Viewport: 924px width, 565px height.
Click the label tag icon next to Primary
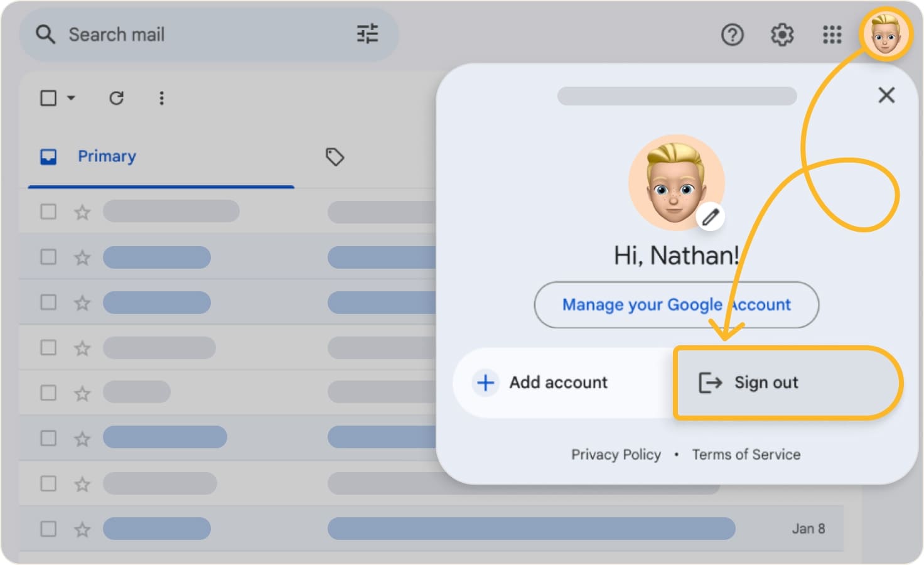pos(335,157)
